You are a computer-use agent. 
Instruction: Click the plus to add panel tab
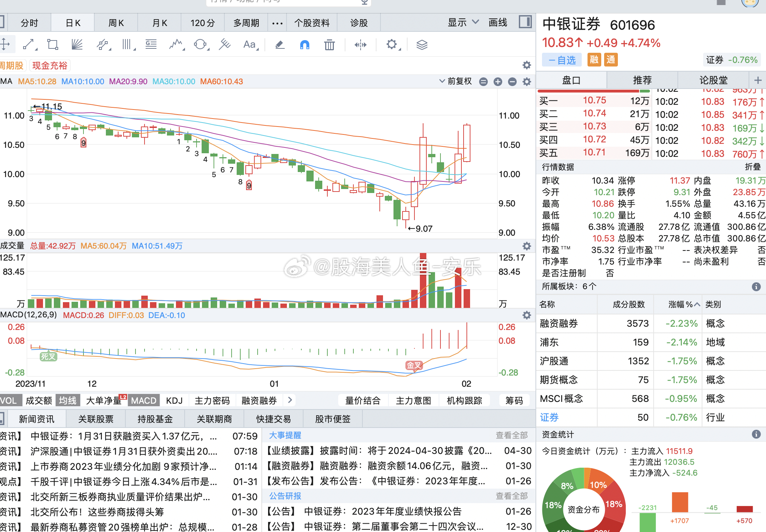coord(758,80)
